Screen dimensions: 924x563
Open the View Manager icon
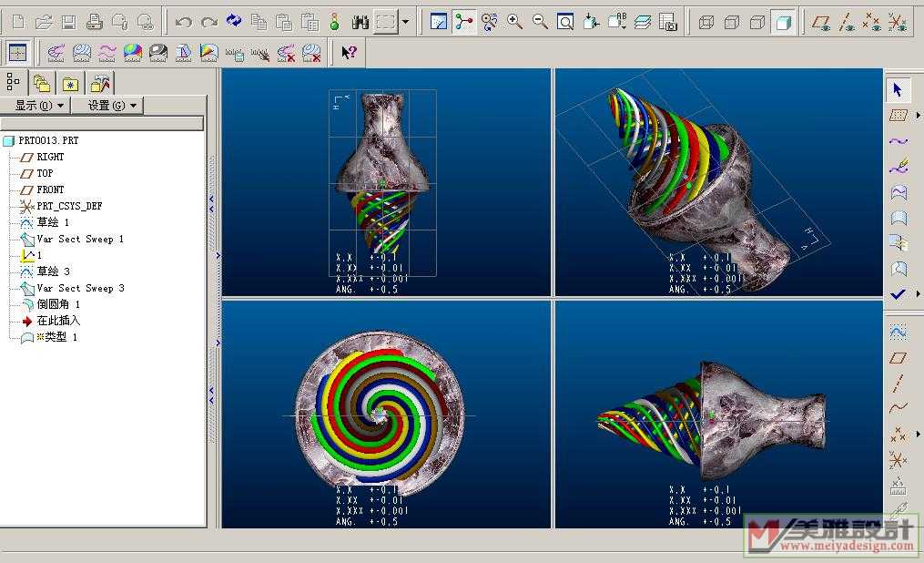click(667, 23)
